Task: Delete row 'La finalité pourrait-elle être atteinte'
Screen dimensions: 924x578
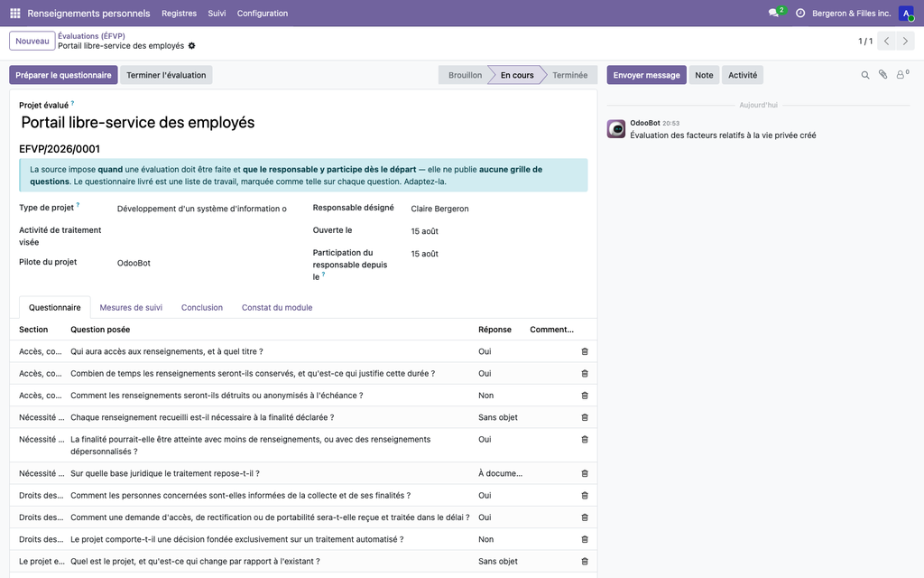Action: [x=585, y=440]
